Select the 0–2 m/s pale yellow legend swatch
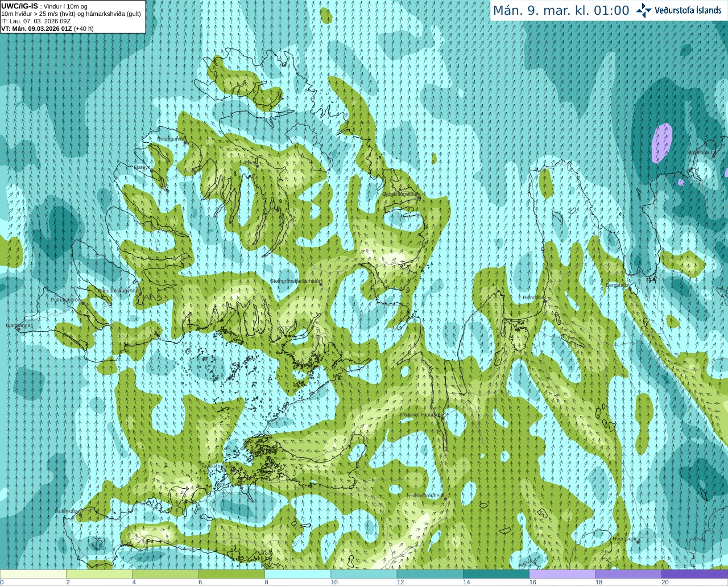This screenshot has width=728, height=586. click(33, 574)
